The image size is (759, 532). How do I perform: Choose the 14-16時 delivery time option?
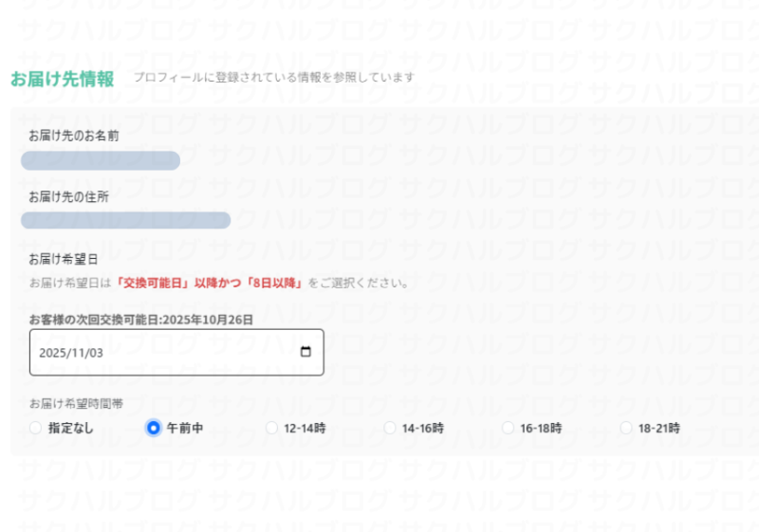click(390, 428)
